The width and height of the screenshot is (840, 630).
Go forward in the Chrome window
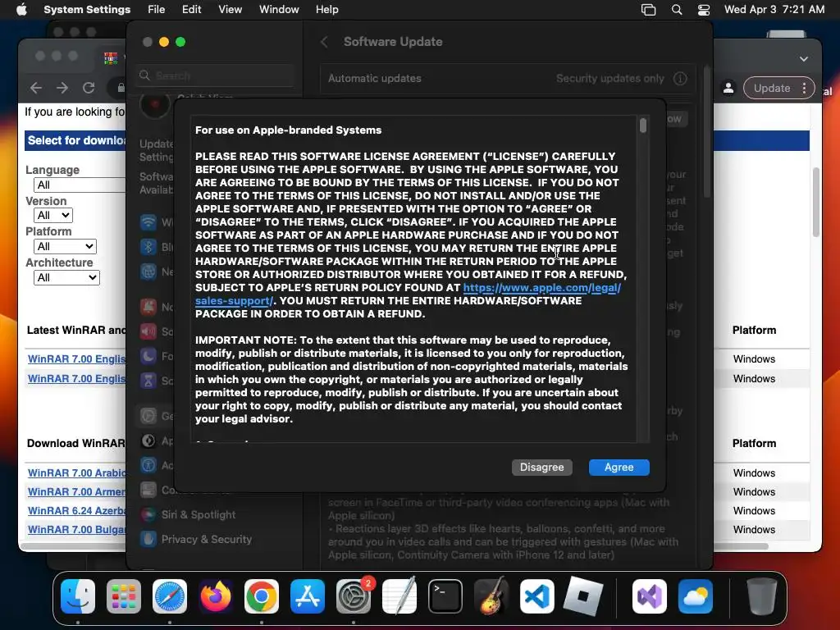tap(62, 88)
